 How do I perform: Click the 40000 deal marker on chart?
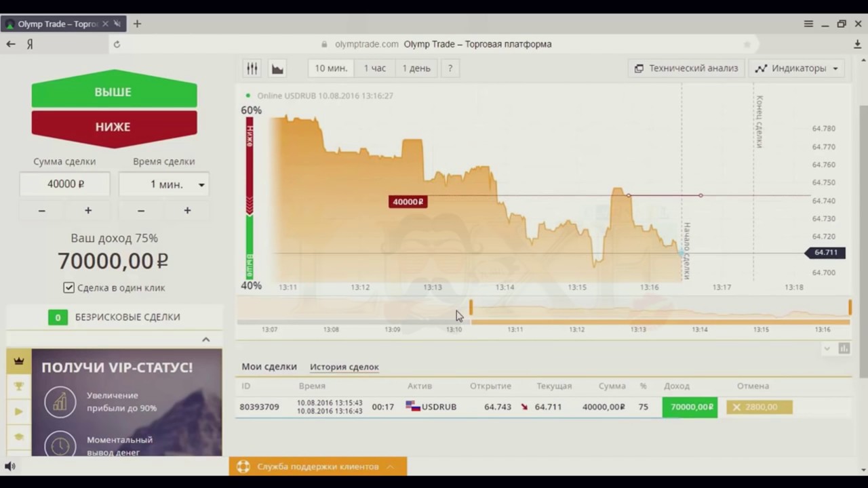[408, 201]
